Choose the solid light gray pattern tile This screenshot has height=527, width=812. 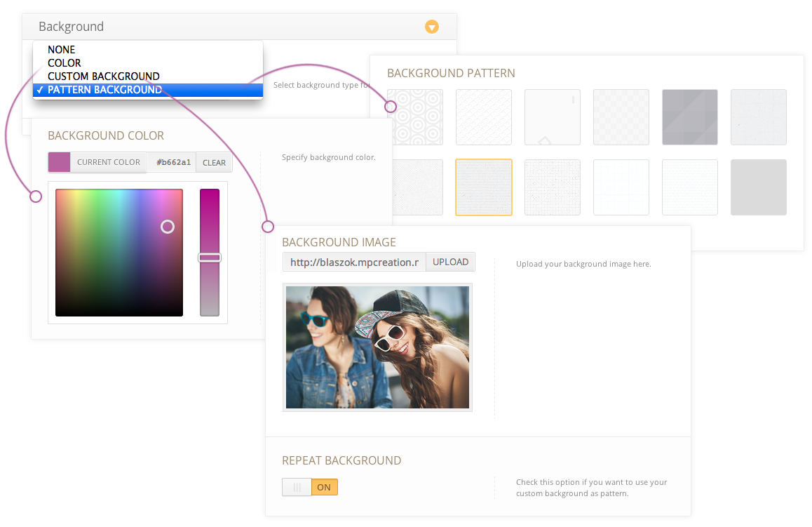tap(758, 187)
